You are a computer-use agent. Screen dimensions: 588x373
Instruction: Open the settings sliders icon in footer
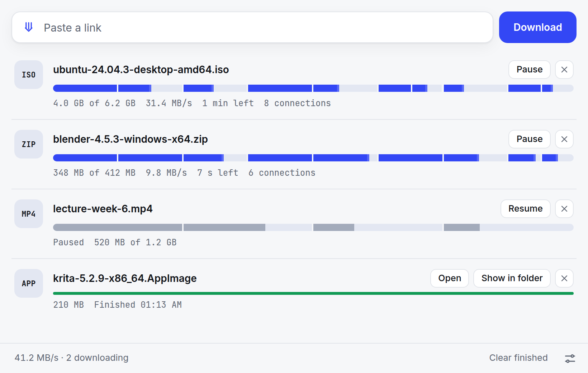click(x=570, y=358)
